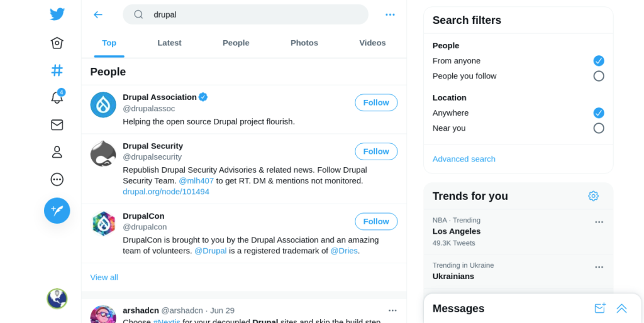Open the Advanced search link
This screenshot has height=323, width=644.
coord(464,159)
